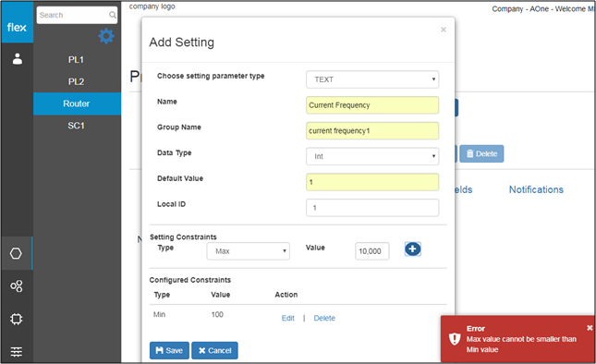
Task: Click the blue gear settings icon
Action: (x=106, y=36)
